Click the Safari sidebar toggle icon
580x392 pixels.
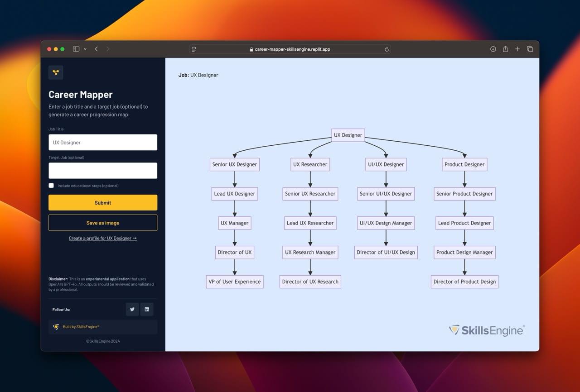pos(76,49)
